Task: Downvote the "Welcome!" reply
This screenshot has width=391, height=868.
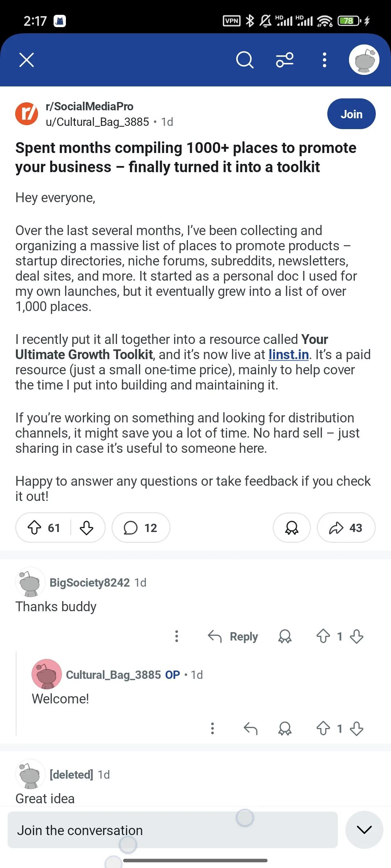Action: pyautogui.click(x=357, y=728)
